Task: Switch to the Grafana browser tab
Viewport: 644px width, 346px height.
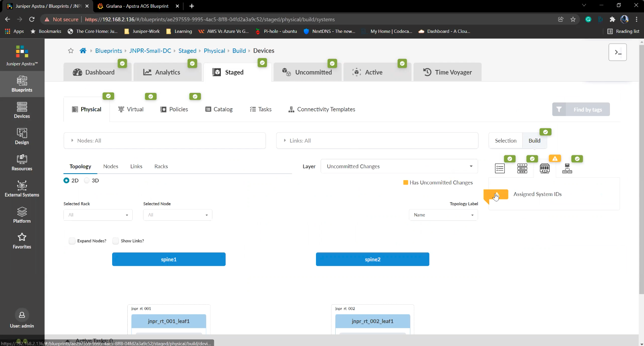Action: coord(137,6)
